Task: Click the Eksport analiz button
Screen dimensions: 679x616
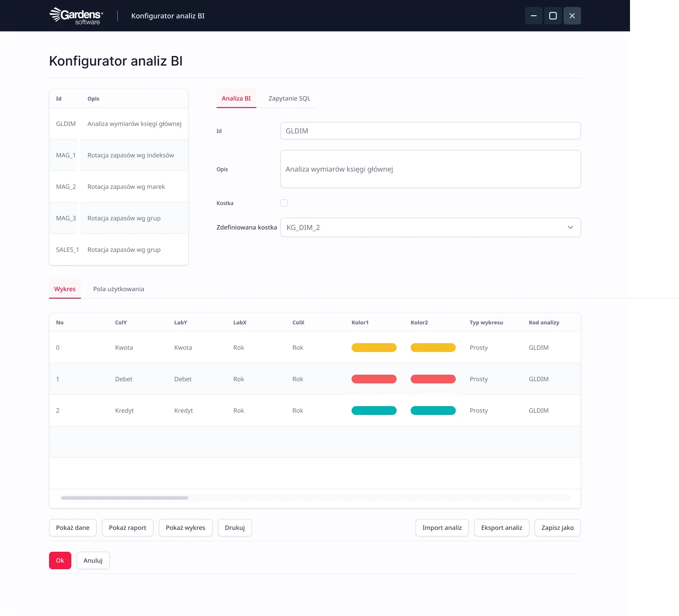Action: 501,528
